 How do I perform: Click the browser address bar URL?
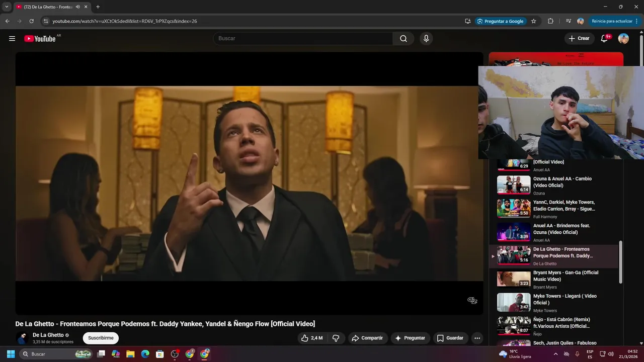pos(125,21)
